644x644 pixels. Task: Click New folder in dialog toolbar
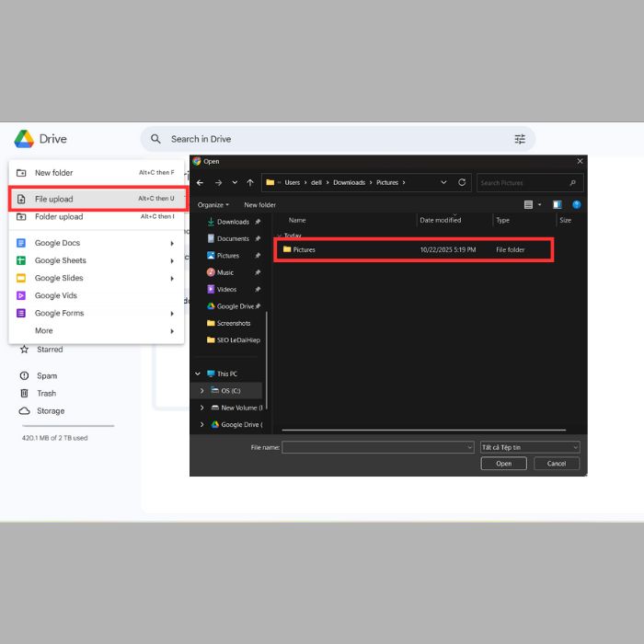pos(259,205)
